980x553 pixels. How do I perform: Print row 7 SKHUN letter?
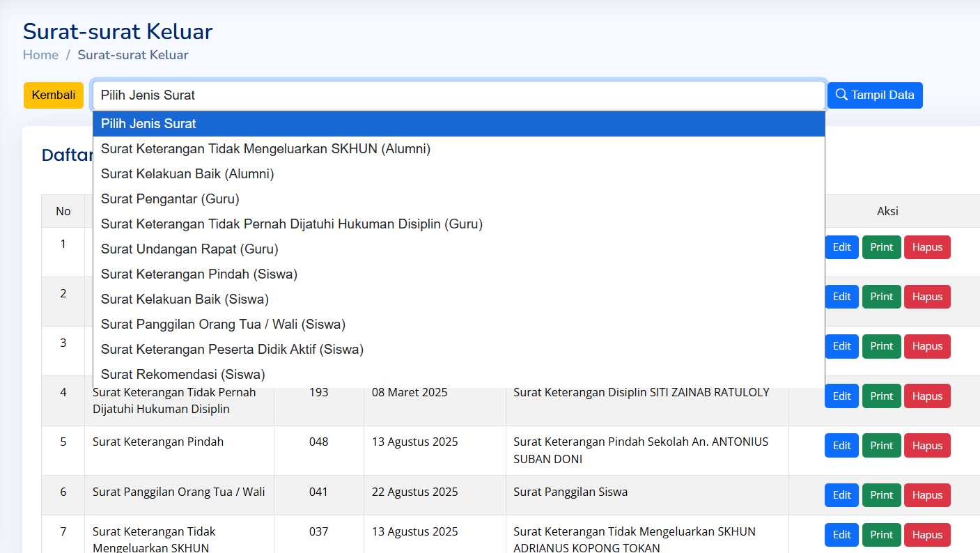pyautogui.click(x=881, y=535)
